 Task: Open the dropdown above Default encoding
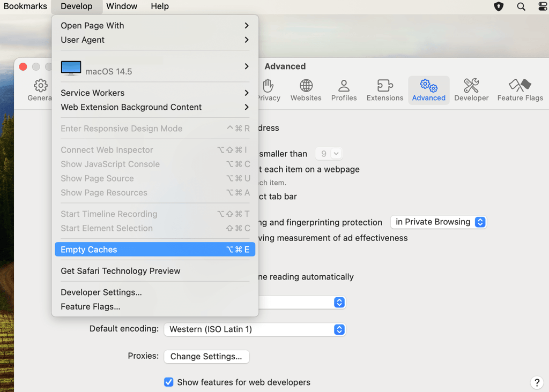click(x=302, y=303)
